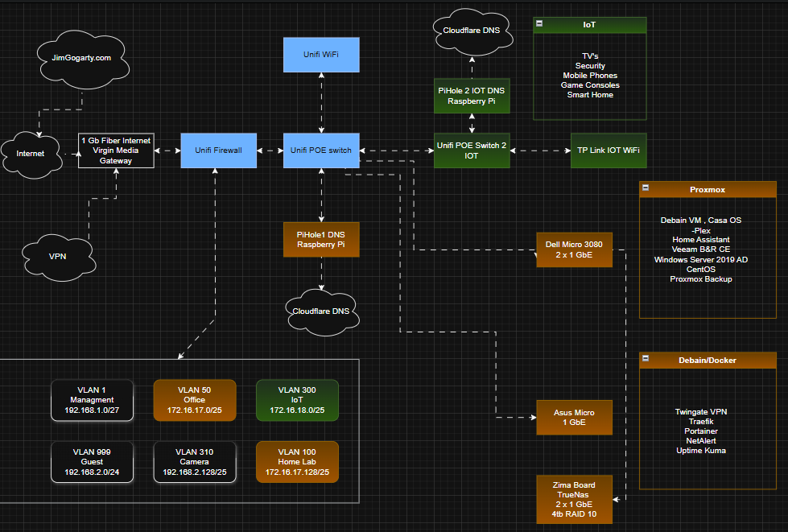The image size is (788, 532).
Task: Click the 'Smart Home' text in IoT
Action: pos(590,95)
